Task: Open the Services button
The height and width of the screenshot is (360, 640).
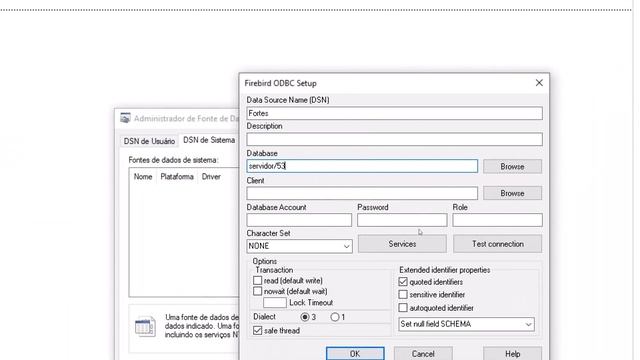Action: [x=402, y=244]
